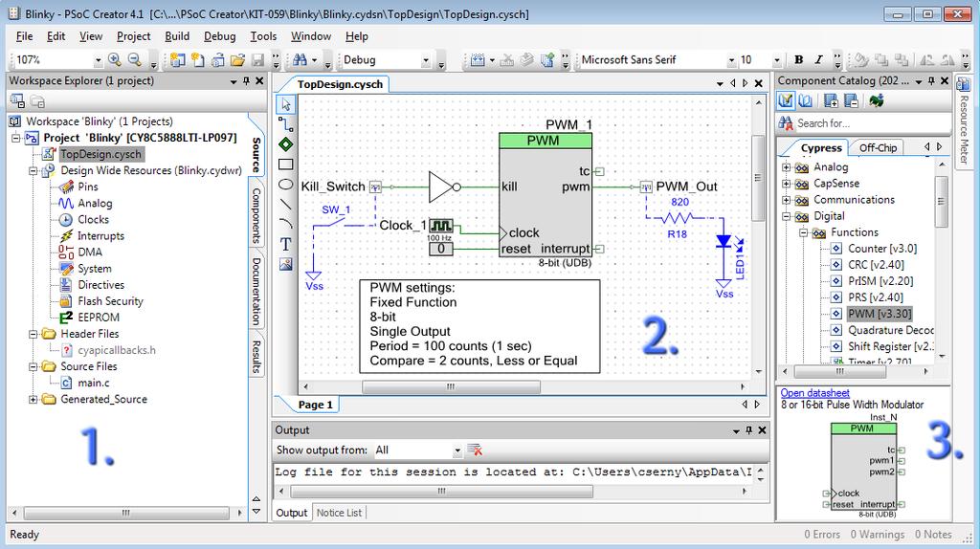Select the ellipse drawing tool
Screen dimensions: 980x549
pos(285,185)
